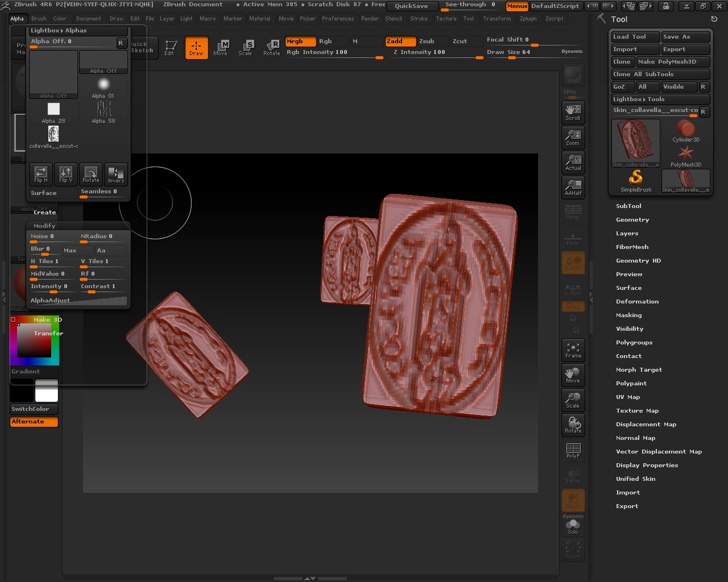Click Clone All SubTools button
This screenshot has height=582, width=728.
tap(661, 74)
